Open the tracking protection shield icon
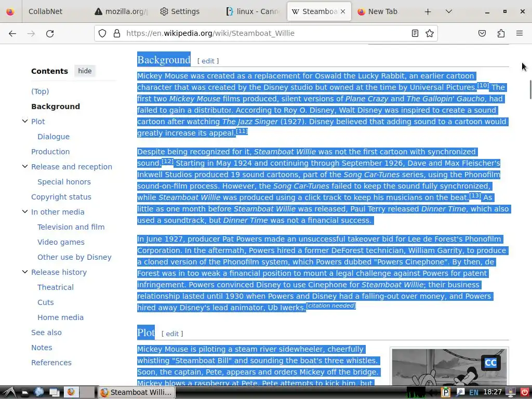Viewport: 532px width, 399px height. 102,33
